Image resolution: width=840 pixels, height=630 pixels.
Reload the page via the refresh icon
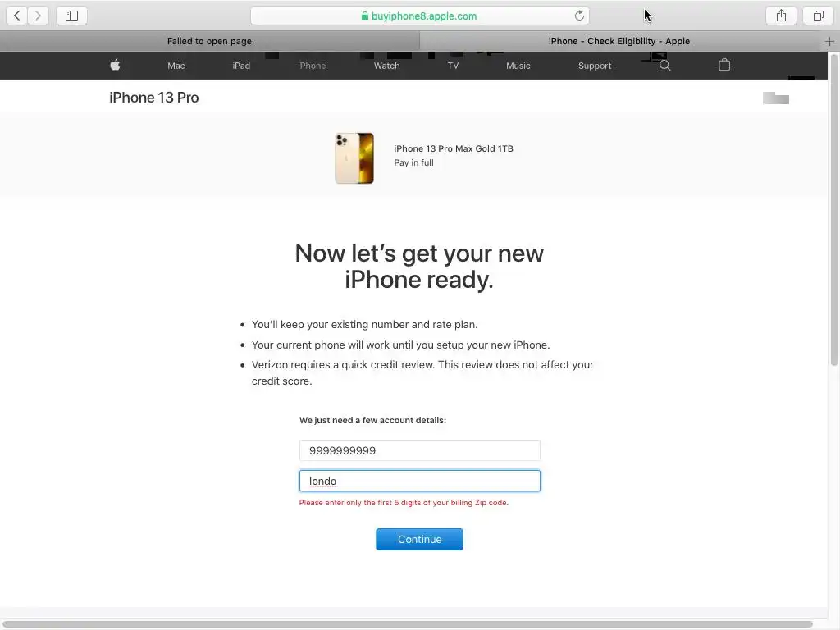pos(579,16)
